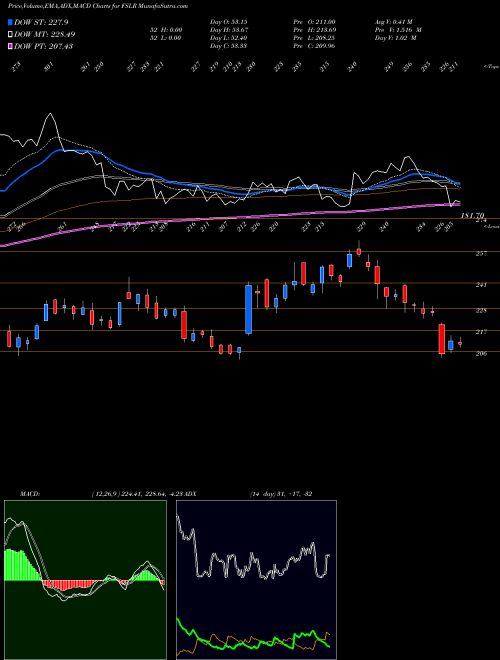Open the green MACD indicator chart
500x660 pixels.
85,580
